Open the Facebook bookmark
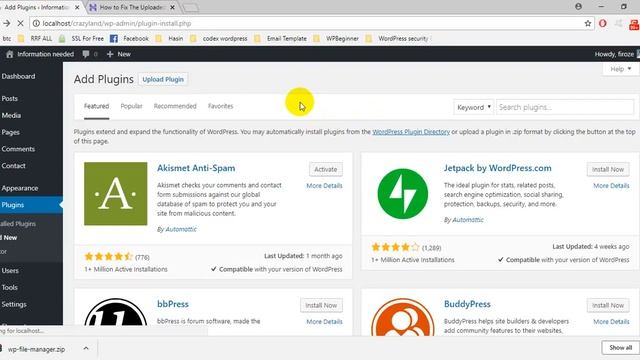 (129, 38)
